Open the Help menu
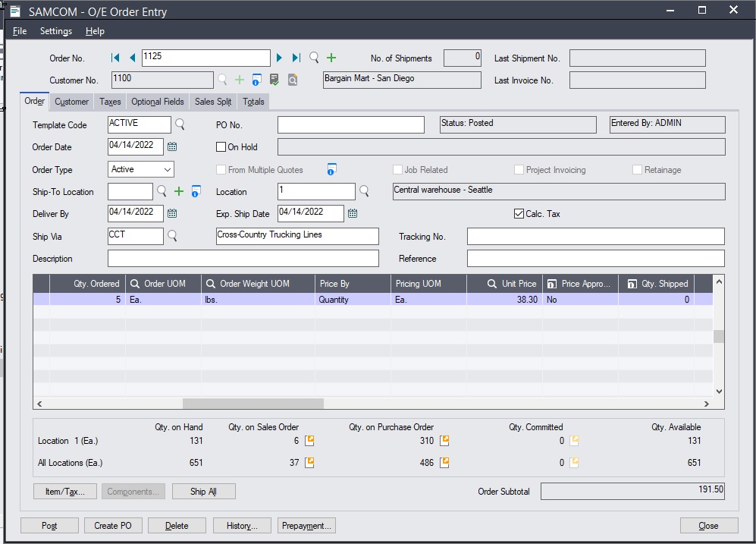Viewport: 756px width, 544px height. click(95, 31)
